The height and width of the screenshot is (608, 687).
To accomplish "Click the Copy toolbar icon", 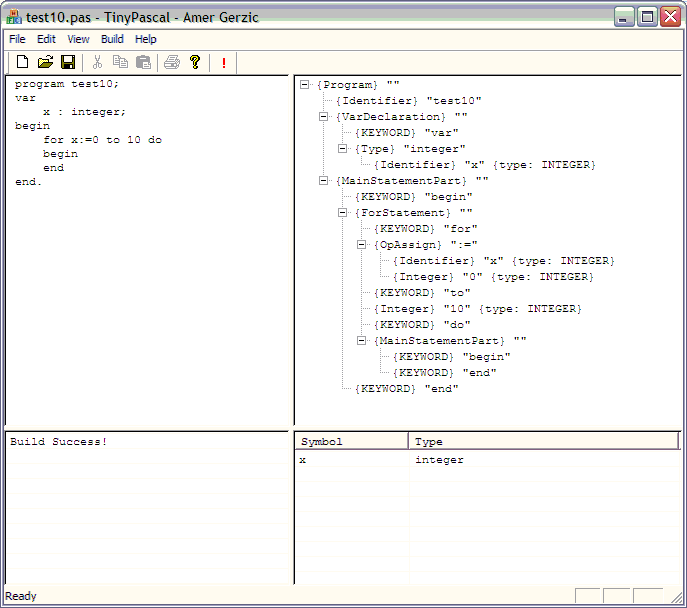I will (120, 62).
